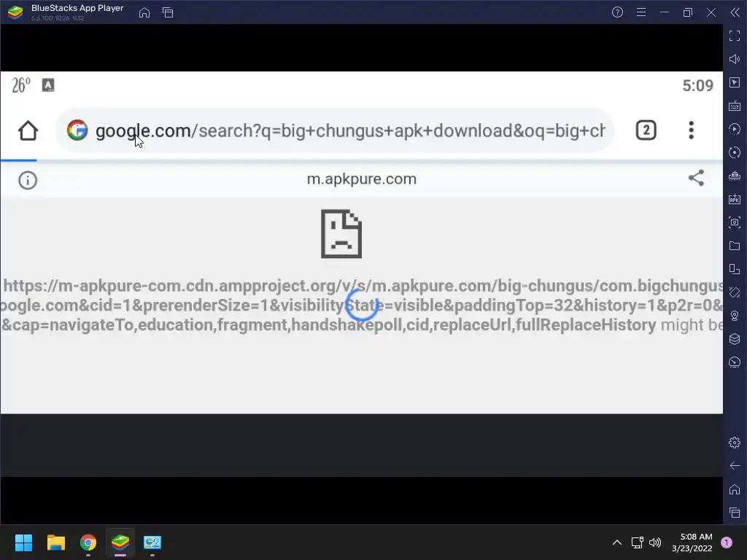Take a screenshot with the camera icon

point(735,222)
